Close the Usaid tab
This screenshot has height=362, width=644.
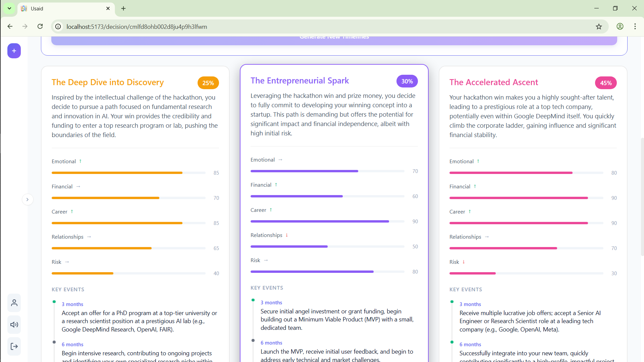click(x=108, y=8)
